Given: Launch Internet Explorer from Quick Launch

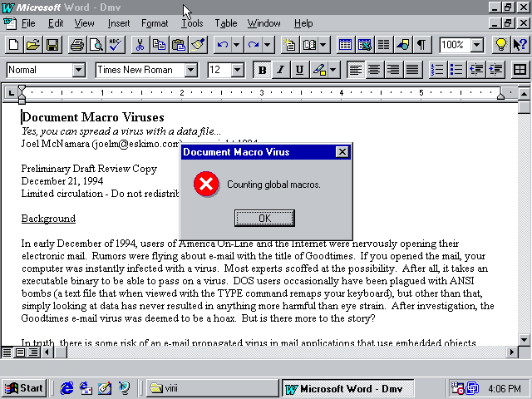Looking at the screenshot, I should [x=66, y=388].
